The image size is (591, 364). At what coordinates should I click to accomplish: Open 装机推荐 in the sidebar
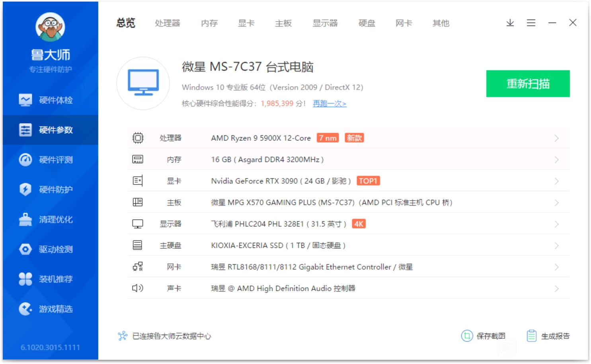[x=50, y=279]
